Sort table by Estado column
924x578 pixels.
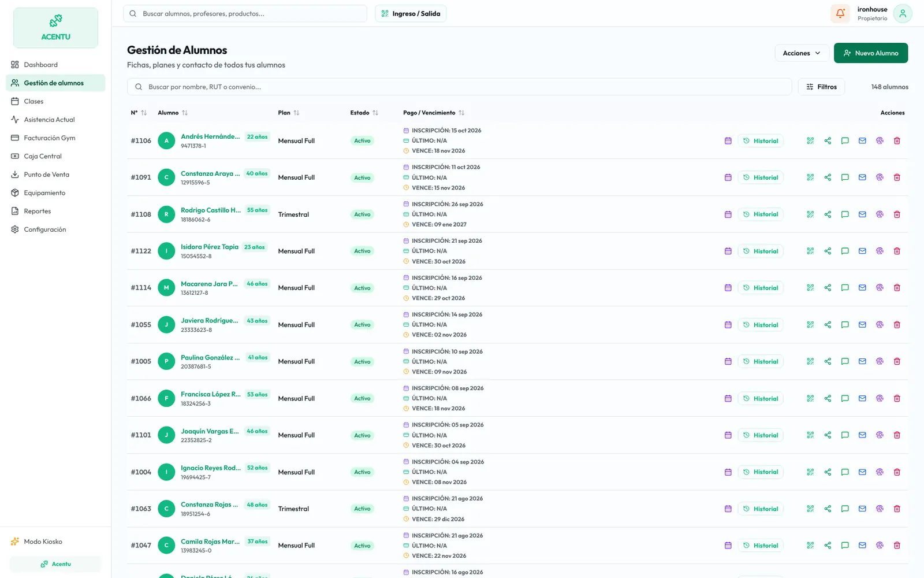364,113
